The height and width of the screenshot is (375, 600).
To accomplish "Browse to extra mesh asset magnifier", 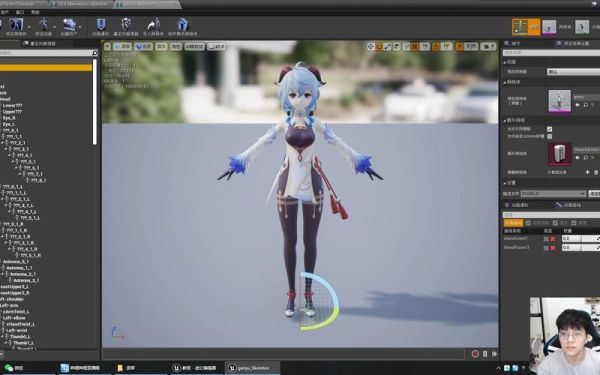I will tap(585, 158).
